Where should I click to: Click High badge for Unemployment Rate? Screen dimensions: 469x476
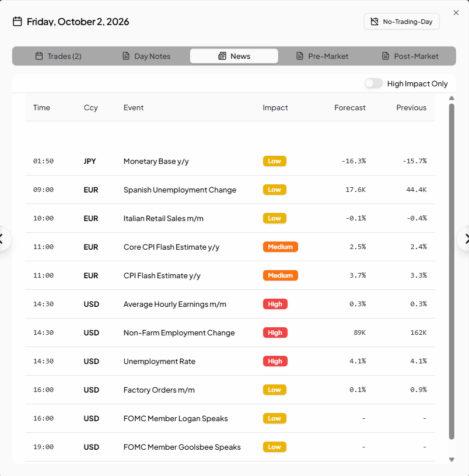click(x=275, y=361)
